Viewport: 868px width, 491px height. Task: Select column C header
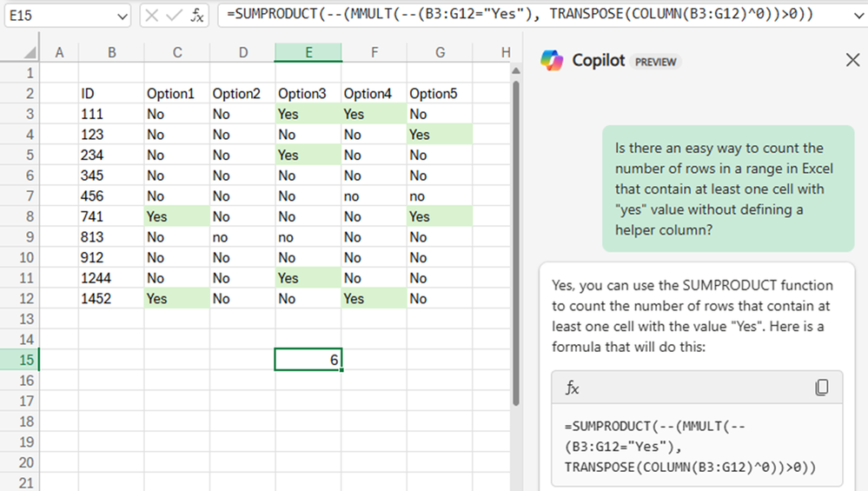tap(177, 53)
